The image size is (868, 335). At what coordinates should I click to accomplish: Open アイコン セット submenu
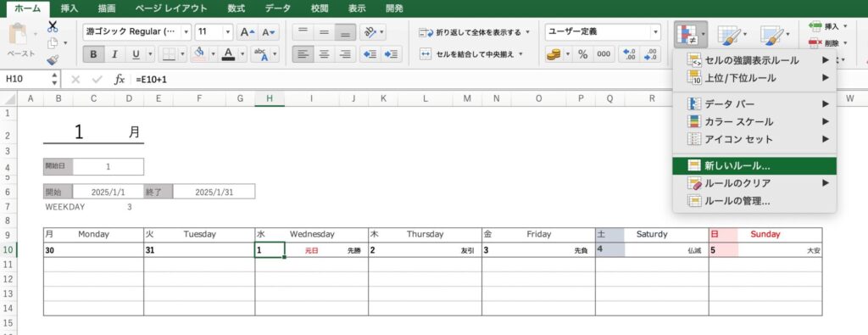[x=754, y=139]
